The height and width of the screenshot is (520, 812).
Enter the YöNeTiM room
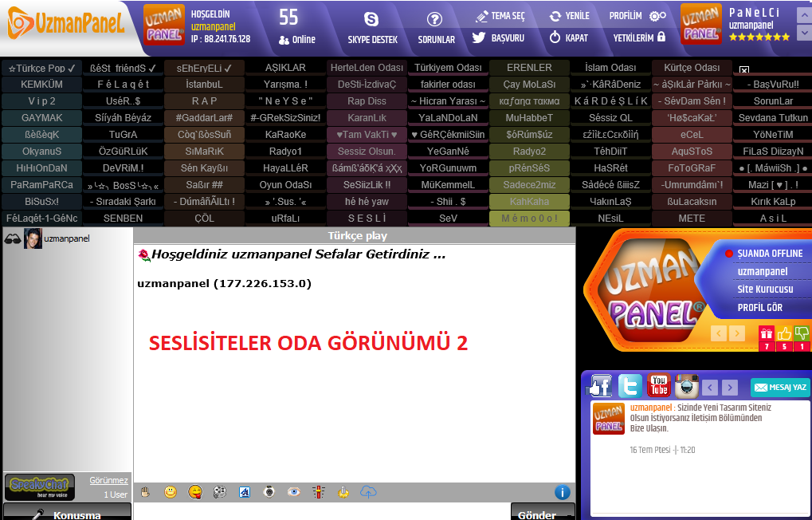[x=773, y=135]
